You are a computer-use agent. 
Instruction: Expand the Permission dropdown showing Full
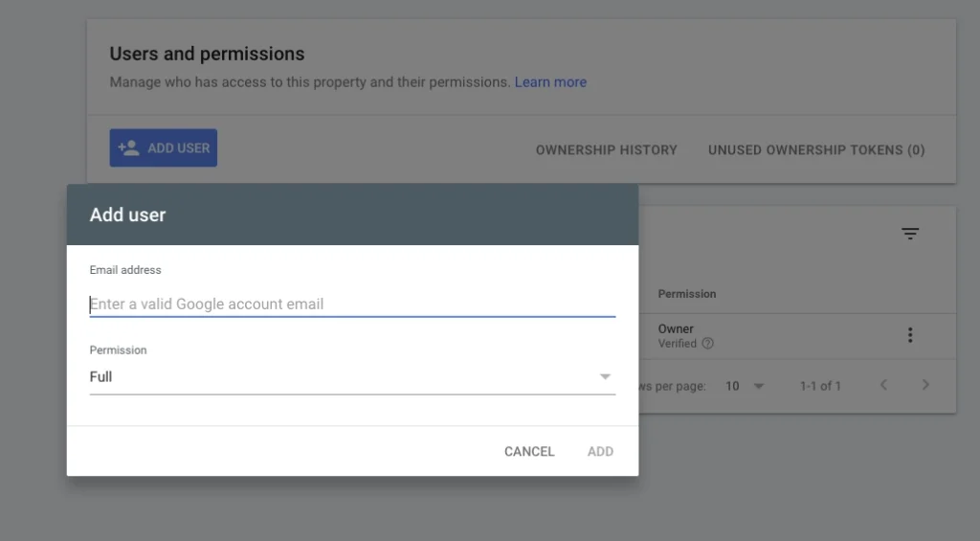[x=352, y=376]
